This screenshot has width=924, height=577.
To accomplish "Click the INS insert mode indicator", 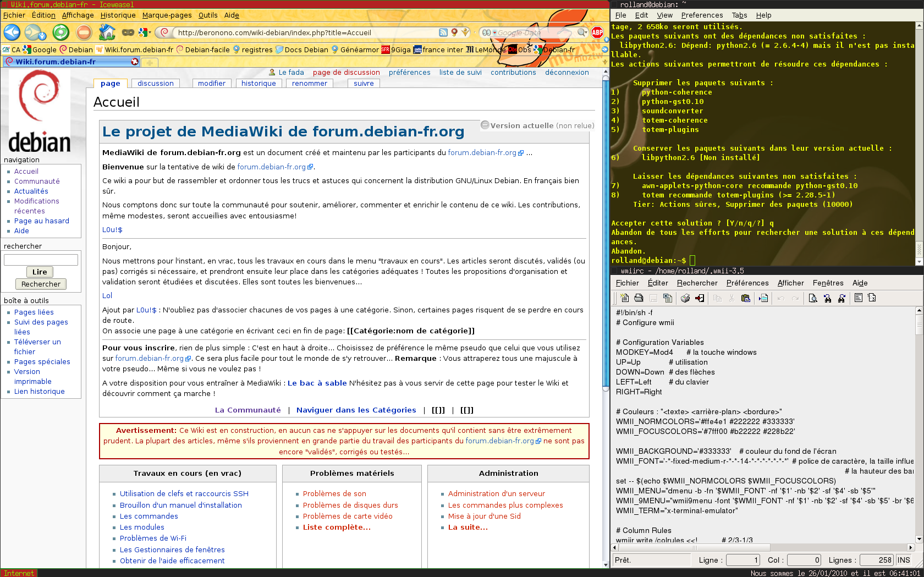I will pos(904,560).
